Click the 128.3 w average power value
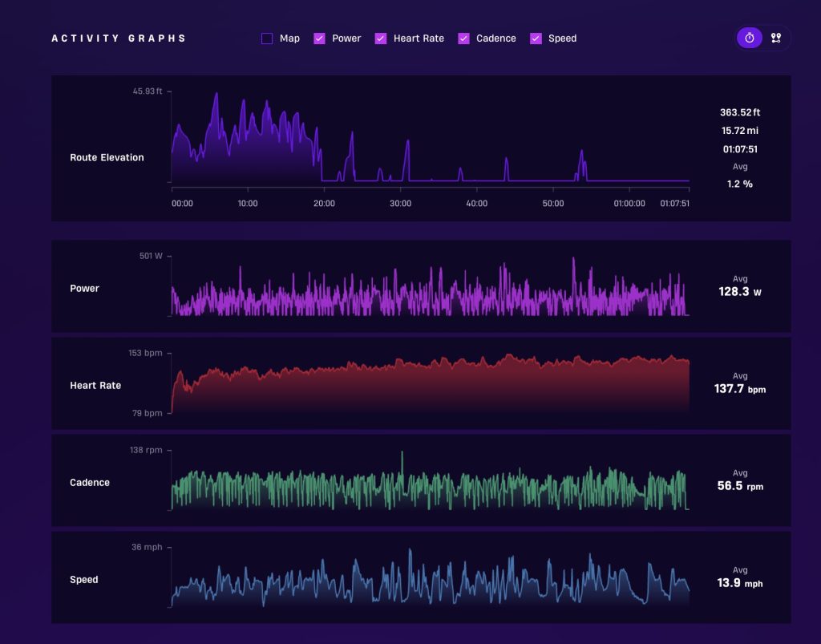The width and height of the screenshot is (821, 644). point(740,292)
